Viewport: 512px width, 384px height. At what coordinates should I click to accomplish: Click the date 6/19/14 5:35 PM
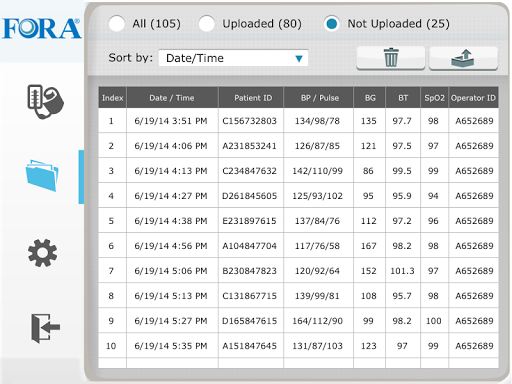click(171, 346)
